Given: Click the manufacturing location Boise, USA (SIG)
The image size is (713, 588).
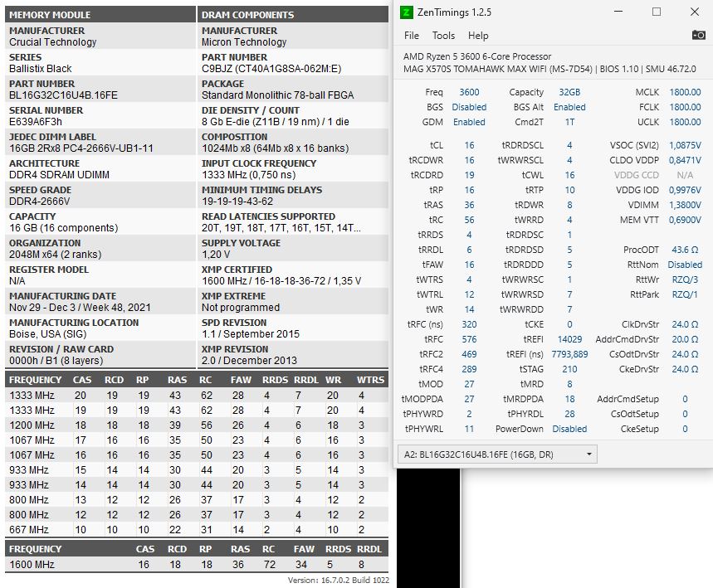Looking at the screenshot, I should point(48,334).
